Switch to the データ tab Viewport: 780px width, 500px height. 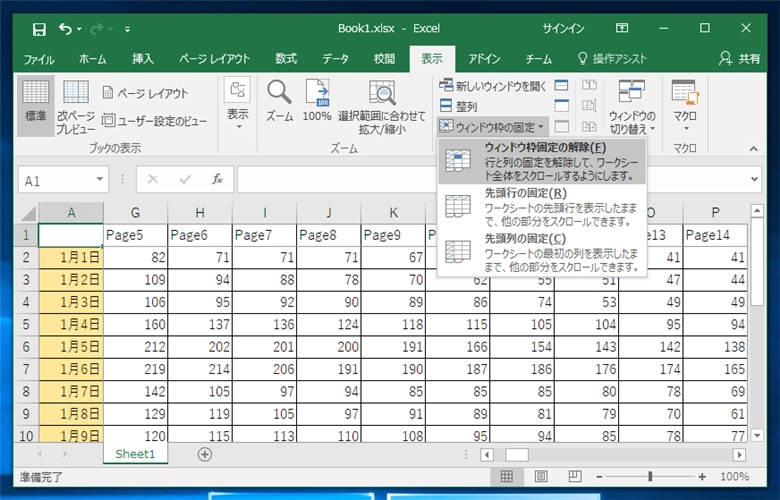pyautogui.click(x=335, y=59)
